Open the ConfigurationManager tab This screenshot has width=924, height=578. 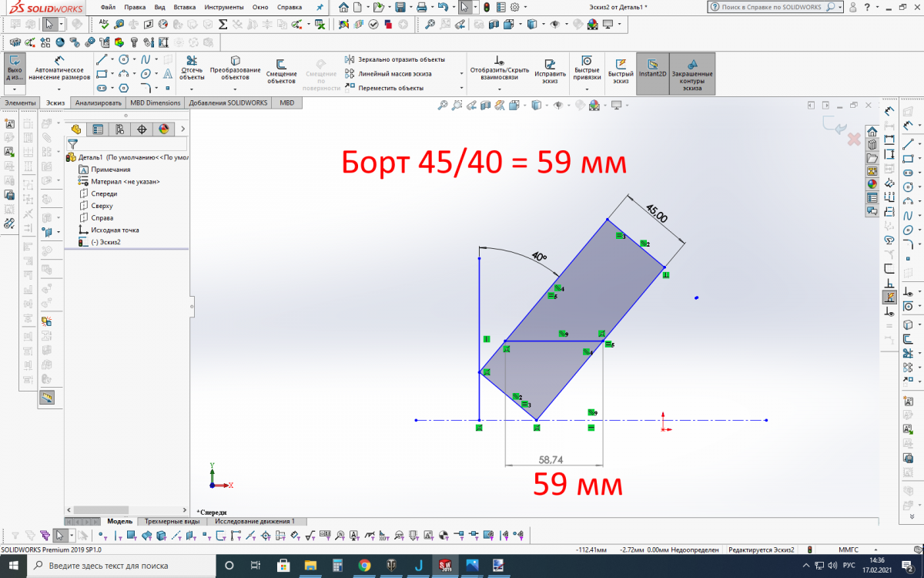coord(119,129)
